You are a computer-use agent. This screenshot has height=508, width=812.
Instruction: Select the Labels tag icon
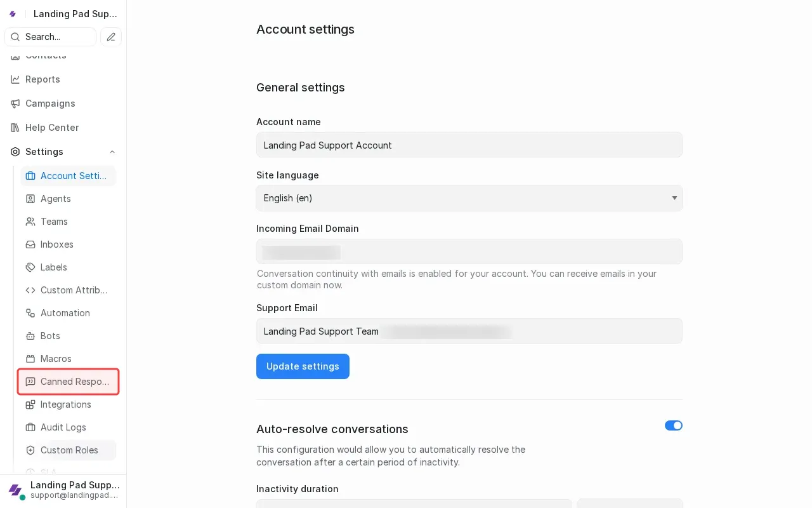click(x=30, y=267)
